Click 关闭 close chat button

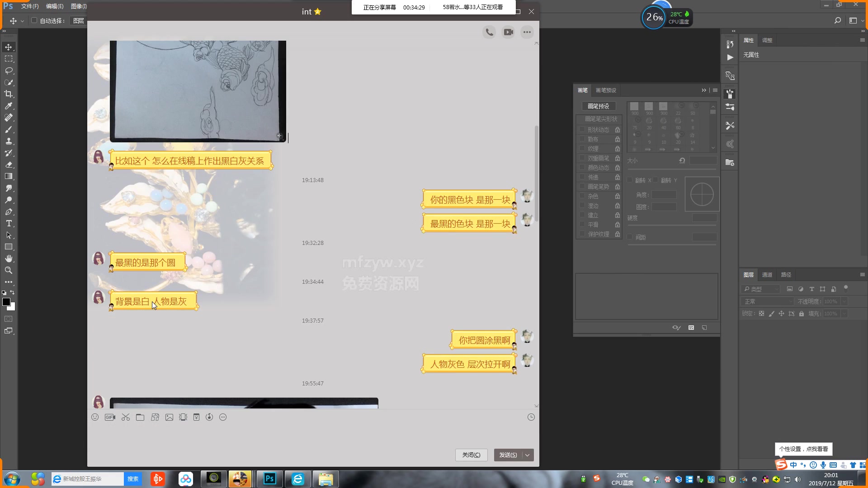click(x=471, y=455)
